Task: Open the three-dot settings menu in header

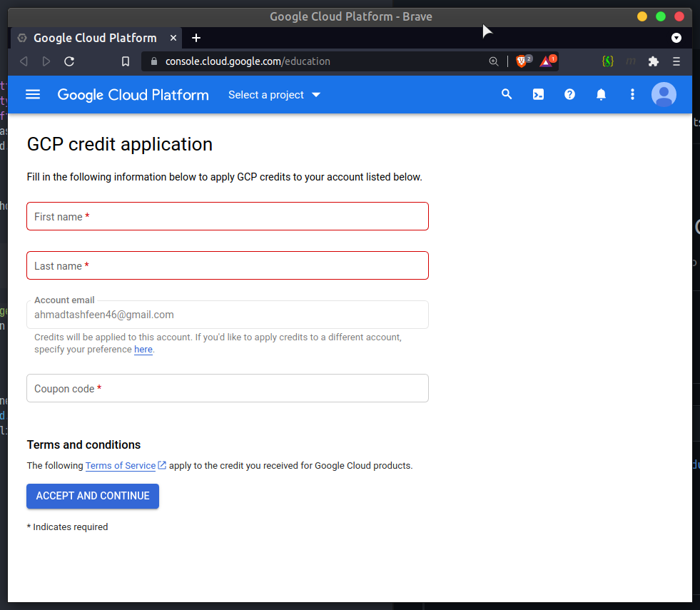Action: tap(632, 94)
